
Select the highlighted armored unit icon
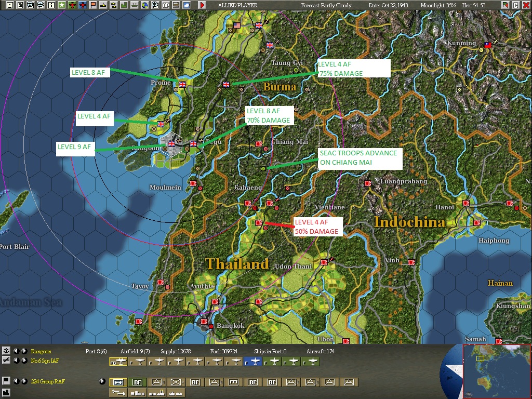point(118,382)
